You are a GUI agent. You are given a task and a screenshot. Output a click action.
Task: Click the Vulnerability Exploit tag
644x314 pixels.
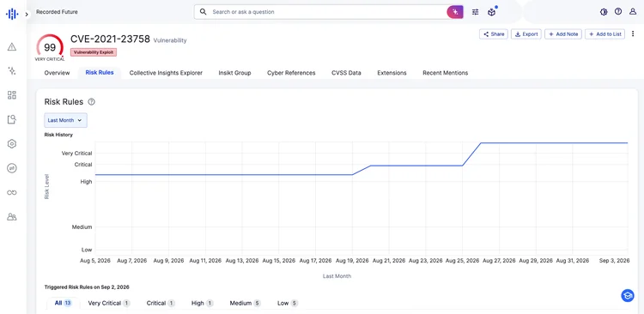point(94,52)
